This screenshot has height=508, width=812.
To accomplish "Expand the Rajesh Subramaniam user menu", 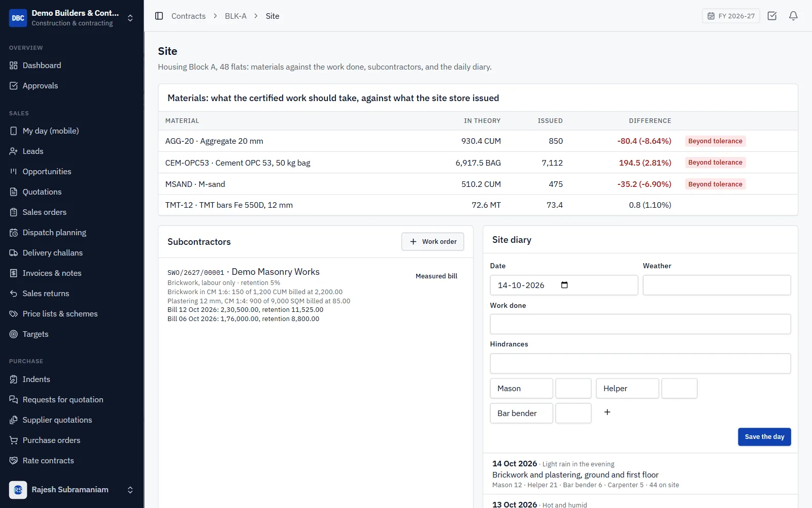I will [130, 490].
